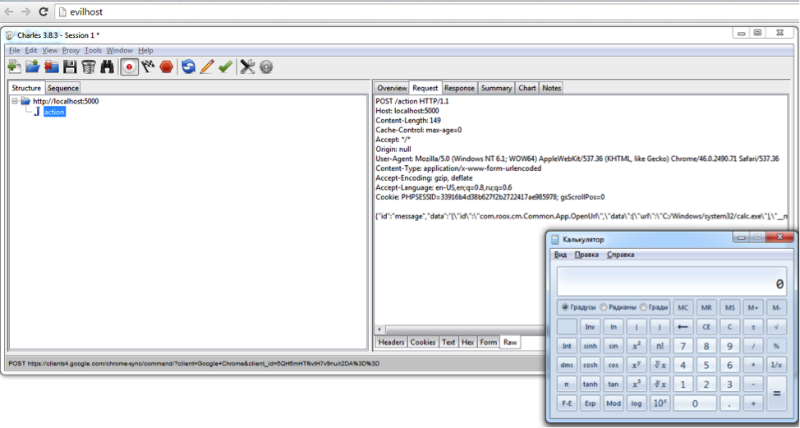800x428 pixels.
Task: Click the Open Session folder icon
Action: (x=33, y=66)
